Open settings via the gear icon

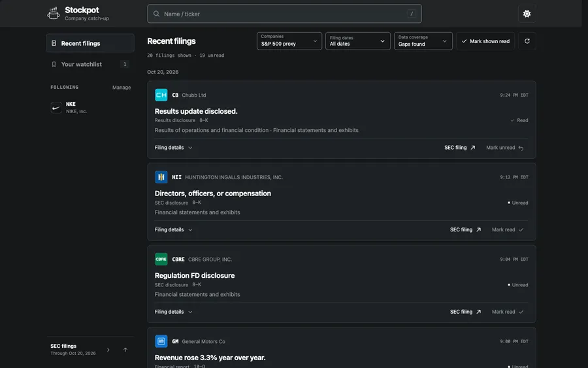click(x=527, y=14)
